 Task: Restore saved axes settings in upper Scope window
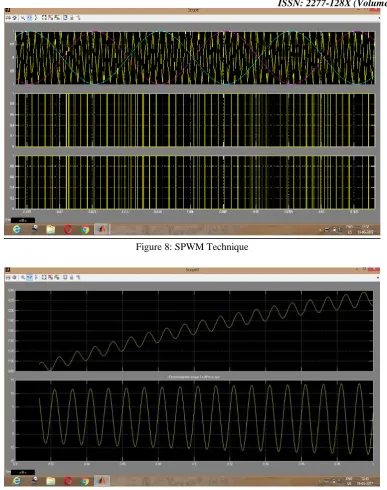(57, 18)
